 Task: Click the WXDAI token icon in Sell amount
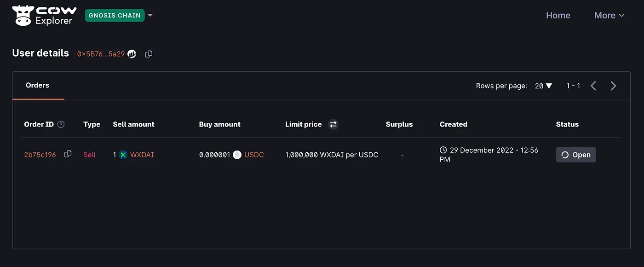[123, 155]
